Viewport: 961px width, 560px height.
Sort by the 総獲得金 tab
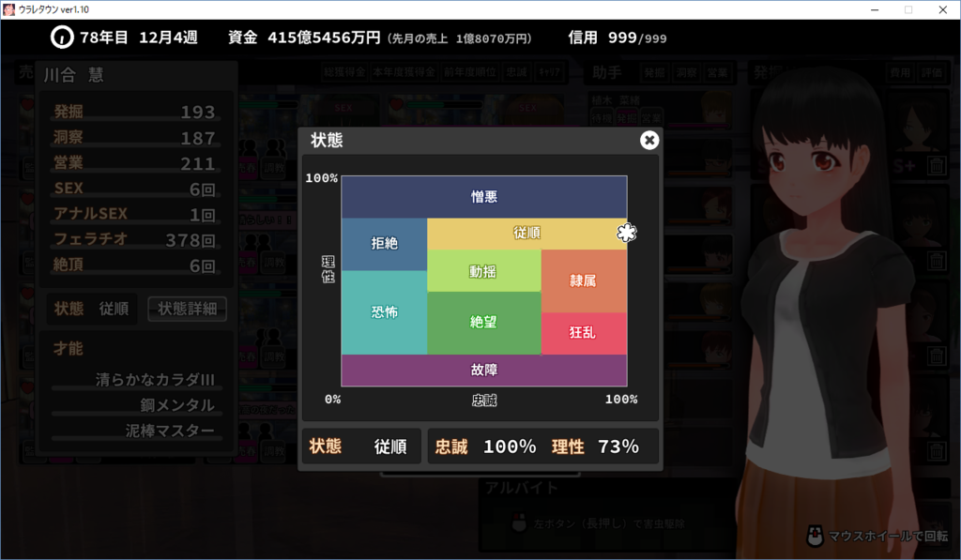click(344, 72)
